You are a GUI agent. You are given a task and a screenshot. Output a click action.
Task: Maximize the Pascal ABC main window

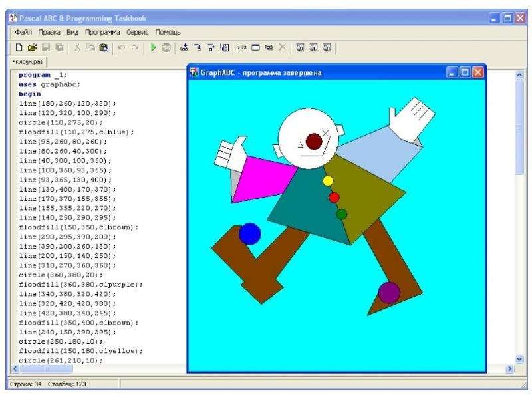tap(507, 18)
